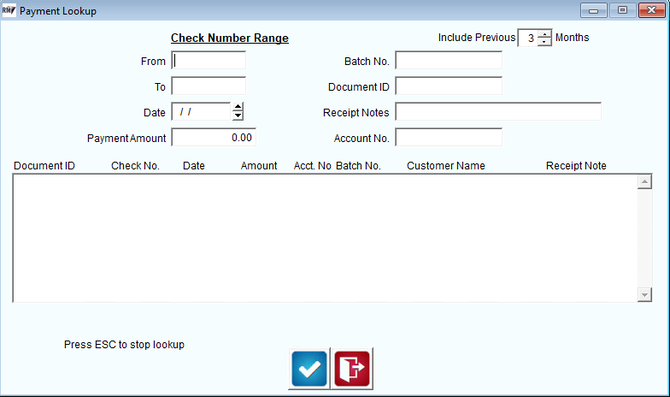Click the Include Previous months number box
This screenshot has width=670, height=397.
[528, 38]
